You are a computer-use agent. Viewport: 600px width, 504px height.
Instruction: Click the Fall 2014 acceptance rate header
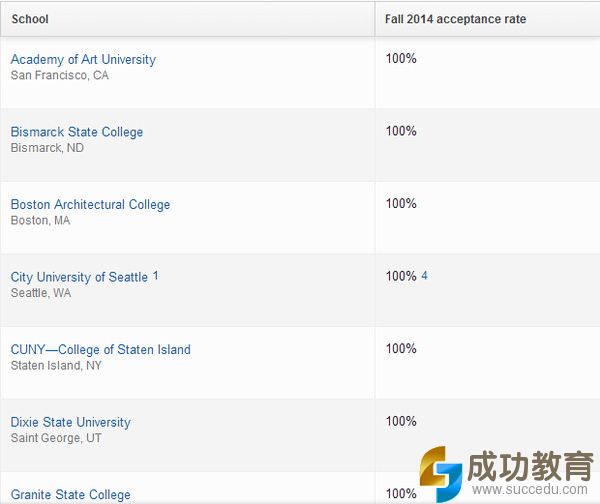tap(455, 19)
